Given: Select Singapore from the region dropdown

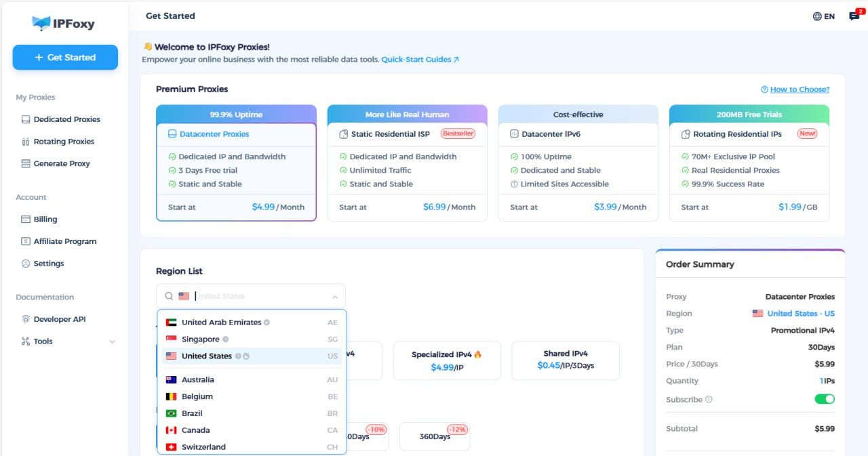Looking at the screenshot, I should coord(201,339).
